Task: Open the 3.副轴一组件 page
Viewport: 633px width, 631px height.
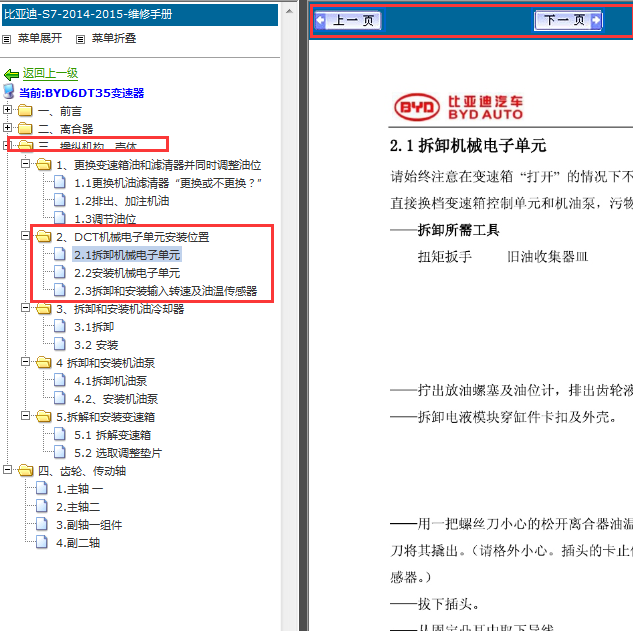Action: click(x=89, y=525)
